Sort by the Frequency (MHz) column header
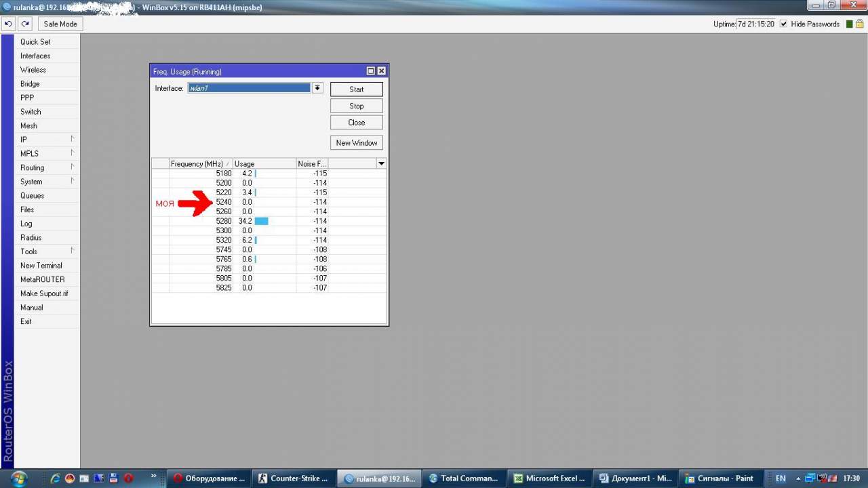 201,164
